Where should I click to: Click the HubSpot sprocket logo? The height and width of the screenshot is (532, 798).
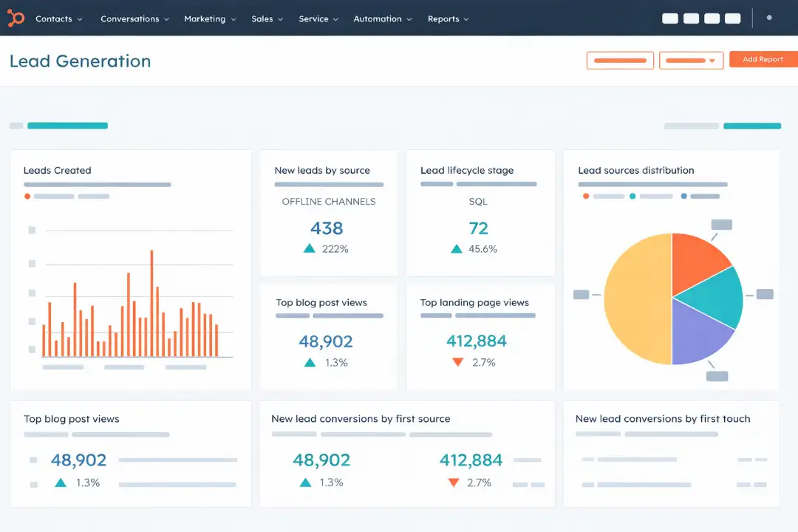coord(16,18)
